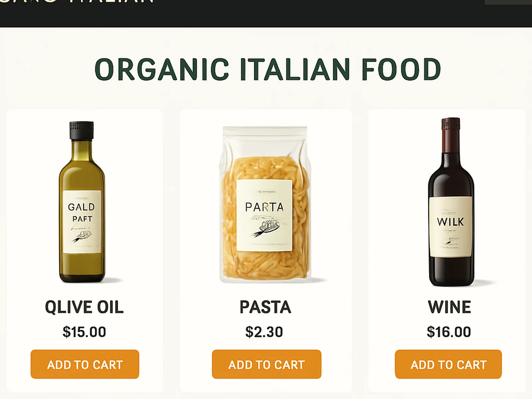532x399 pixels.
Task: Click the WILK label on wine bottle
Action: tap(450, 222)
